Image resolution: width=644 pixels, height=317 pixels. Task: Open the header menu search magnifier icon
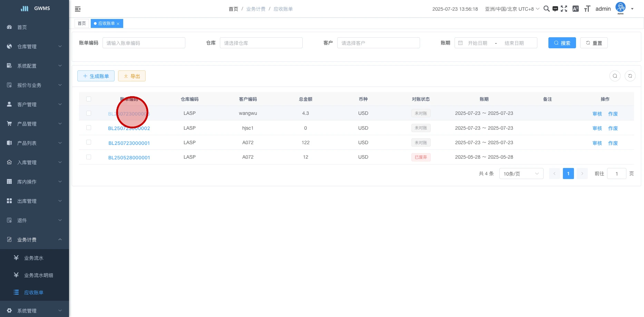546,9
